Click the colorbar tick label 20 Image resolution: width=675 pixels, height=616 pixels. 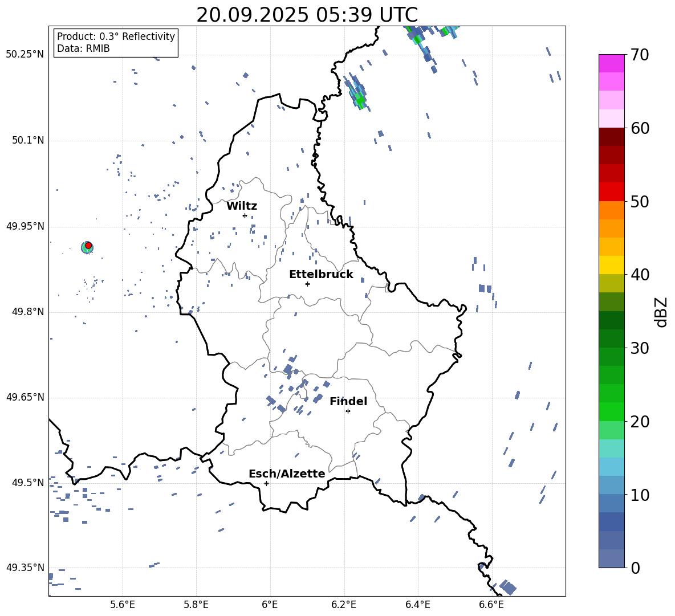(640, 422)
